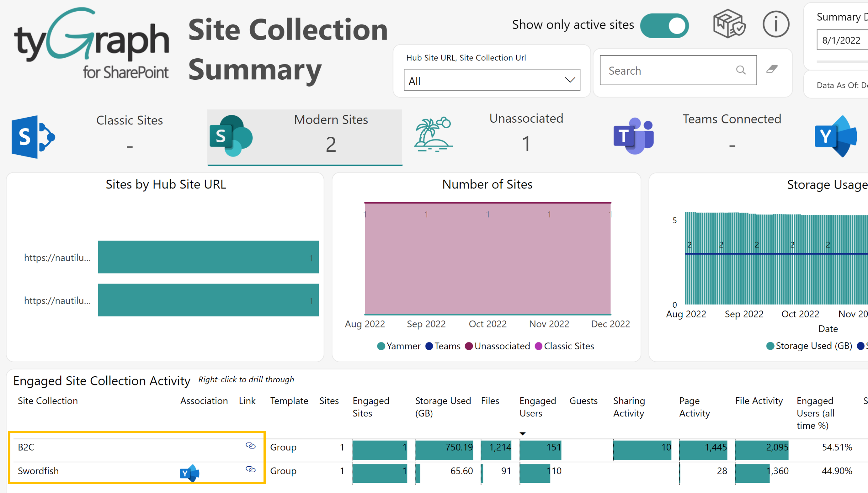868x493 pixels.
Task: Click the info icon in the header
Action: point(775,24)
